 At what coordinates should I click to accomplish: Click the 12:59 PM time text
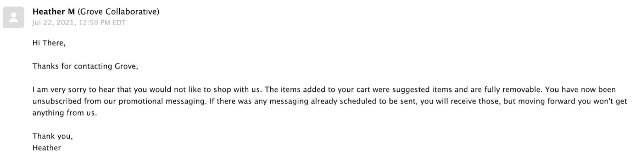(92, 22)
